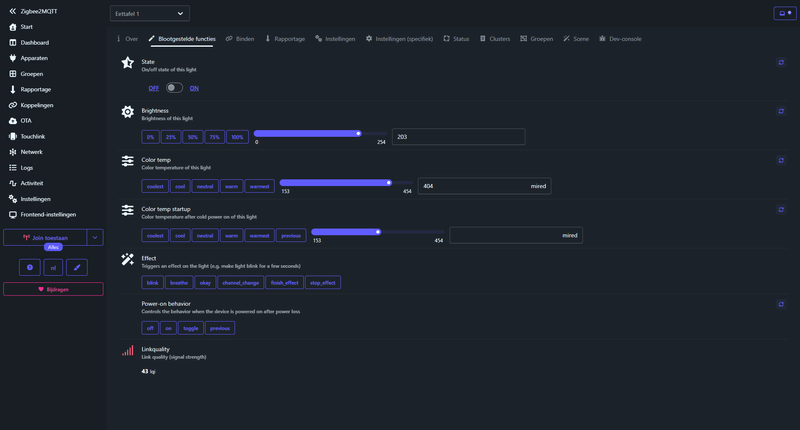
Task: Click the ON link for State
Action: pos(194,88)
